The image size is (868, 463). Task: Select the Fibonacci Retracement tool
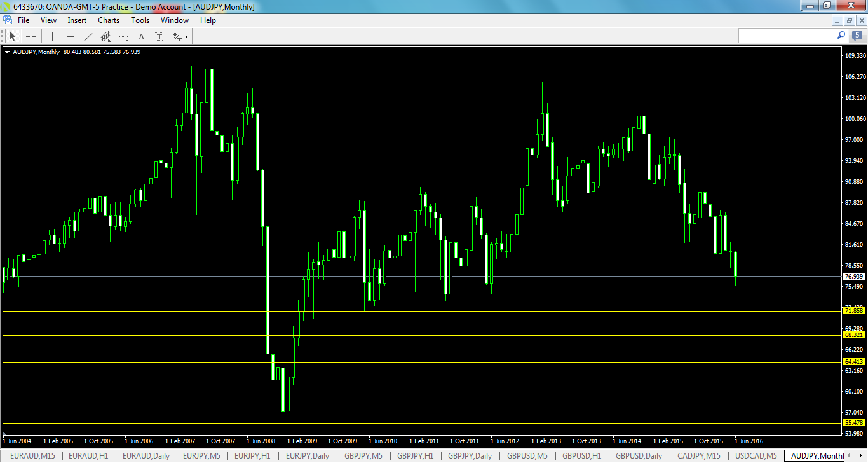tap(123, 36)
